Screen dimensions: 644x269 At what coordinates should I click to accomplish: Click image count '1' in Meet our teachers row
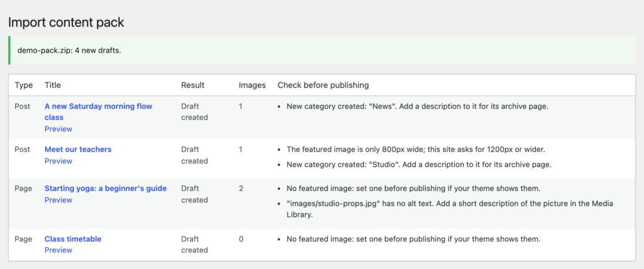[x=241, y=149]
